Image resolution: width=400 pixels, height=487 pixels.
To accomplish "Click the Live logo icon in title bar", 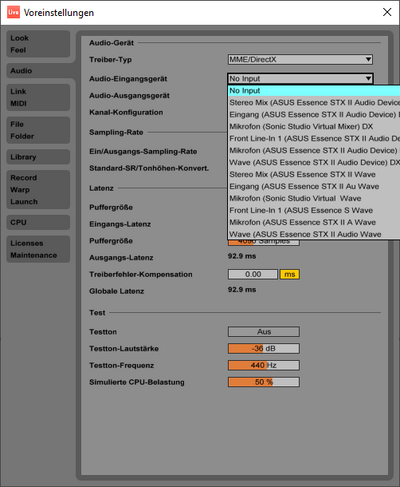I will click(13, 12).
